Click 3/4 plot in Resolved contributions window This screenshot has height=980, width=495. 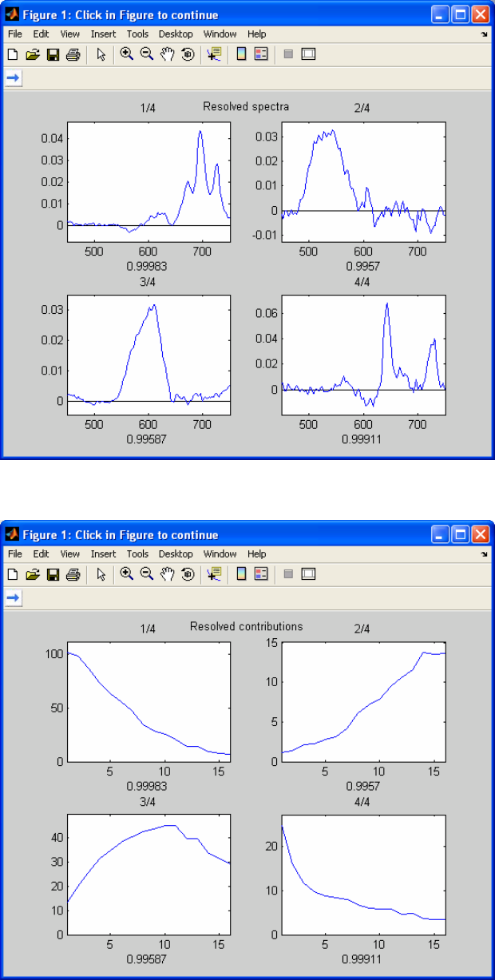coord(148,875)
